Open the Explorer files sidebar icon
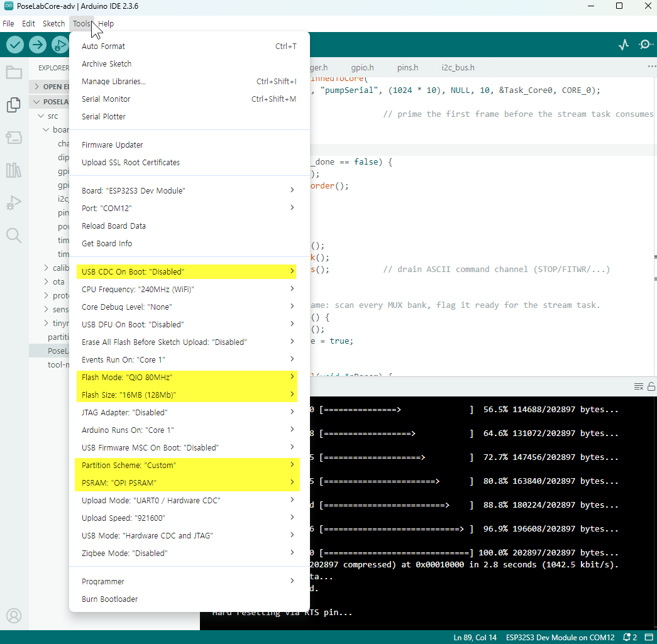Screen dimensions: 657x644 pyautogui.click(x=14, y=105)
